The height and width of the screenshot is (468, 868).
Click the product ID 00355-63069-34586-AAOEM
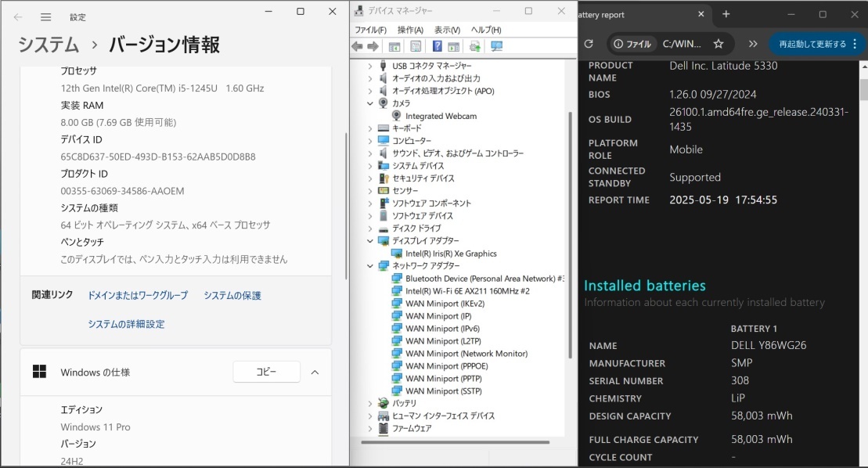(122, 191)
